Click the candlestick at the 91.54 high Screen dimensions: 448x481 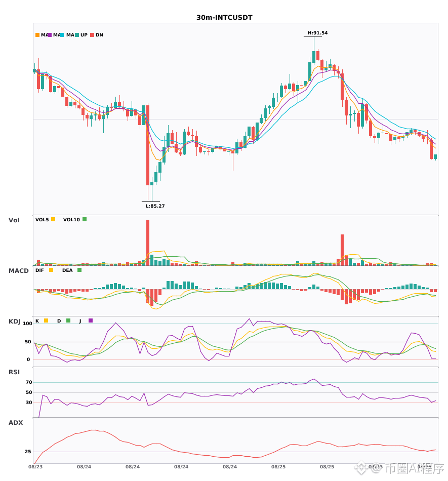pos(314,51)
